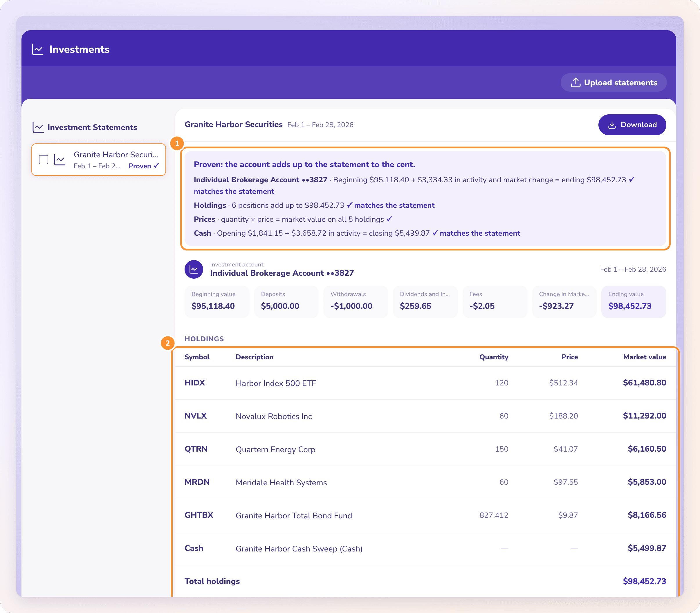Click the Deposits $5,000.00 card
The width and height of the screenshot is (700, 613).
[286, 302]
